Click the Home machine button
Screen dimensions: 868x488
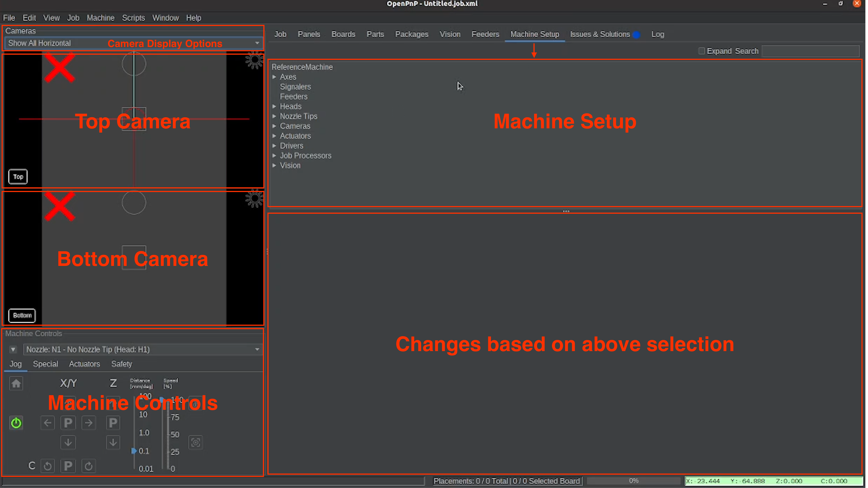[16, 383]
